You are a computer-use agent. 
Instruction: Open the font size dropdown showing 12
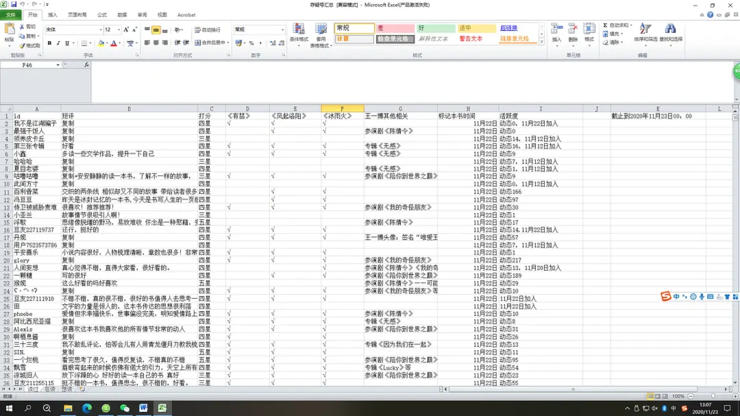[x=118, y=30]
